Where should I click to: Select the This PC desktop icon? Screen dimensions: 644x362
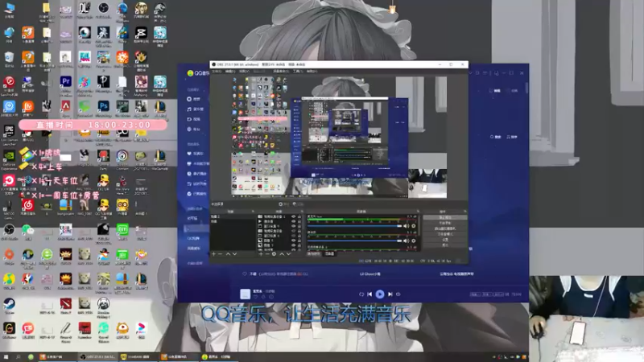pyautogui.click(x=9, y=8)
